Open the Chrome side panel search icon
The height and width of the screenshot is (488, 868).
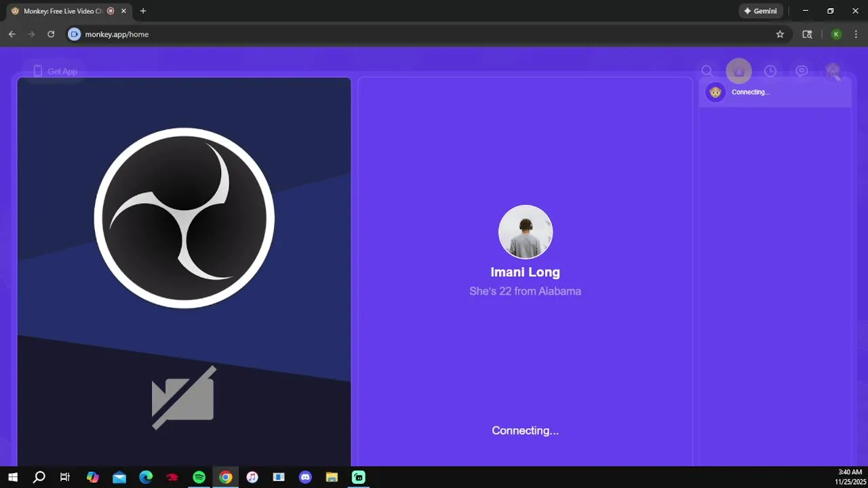click(807, 34)
